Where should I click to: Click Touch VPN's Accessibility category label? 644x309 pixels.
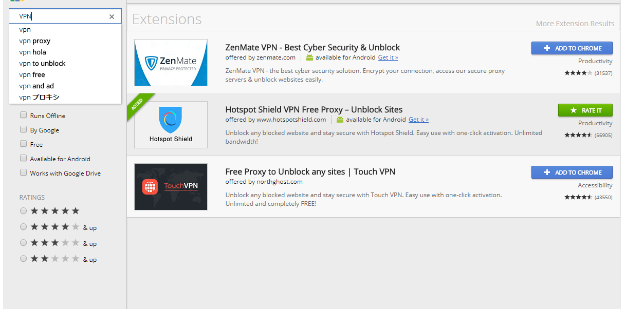point(595,185)
